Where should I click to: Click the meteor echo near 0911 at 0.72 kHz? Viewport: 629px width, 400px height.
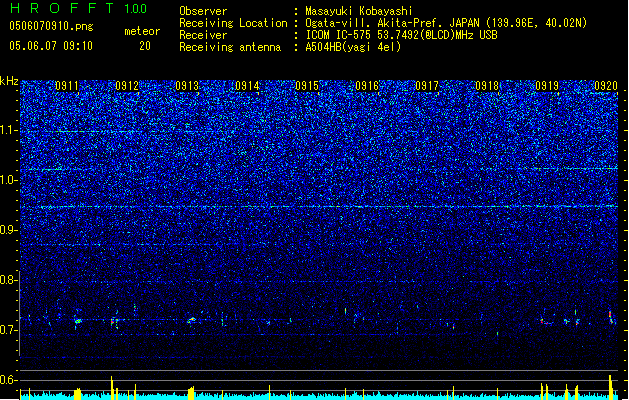pyautogui.click(x=77, y=321)
